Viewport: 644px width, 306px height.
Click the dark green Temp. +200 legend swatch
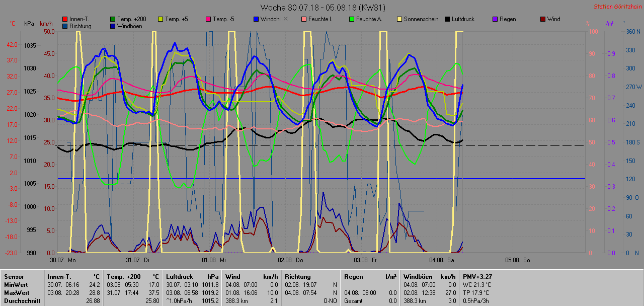(x=113, y=19)
